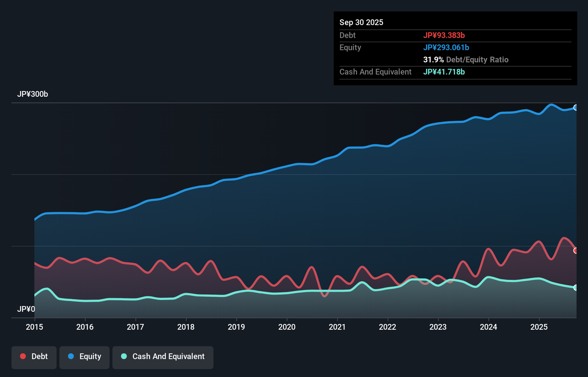Select the 2016 x-axis label

pyautogui.click(x=85, y=327)
